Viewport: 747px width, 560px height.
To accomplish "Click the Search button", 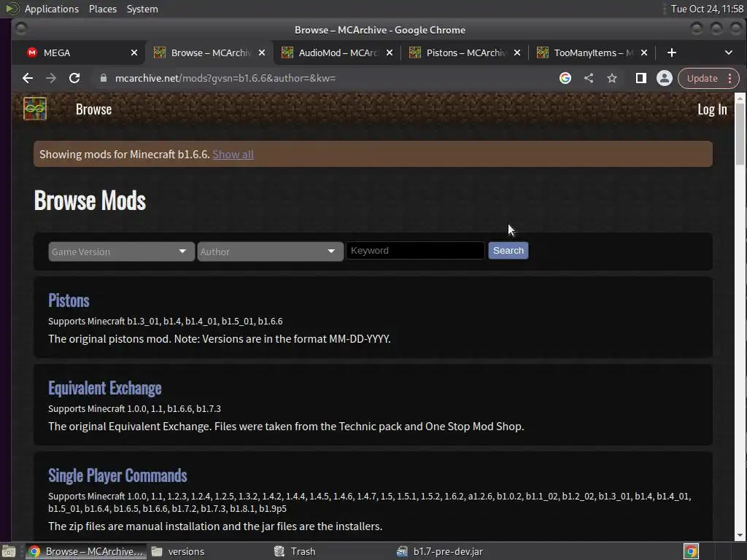I will tap(508, 251).
